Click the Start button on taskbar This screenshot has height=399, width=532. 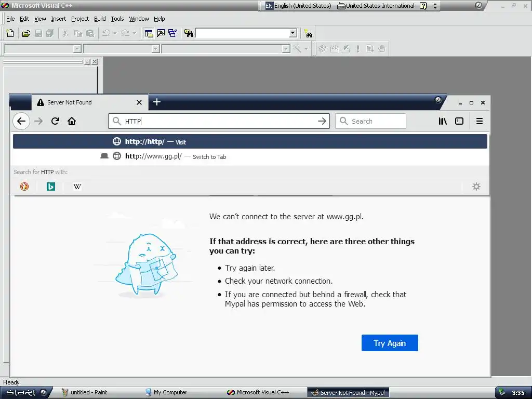click(26, 393)
